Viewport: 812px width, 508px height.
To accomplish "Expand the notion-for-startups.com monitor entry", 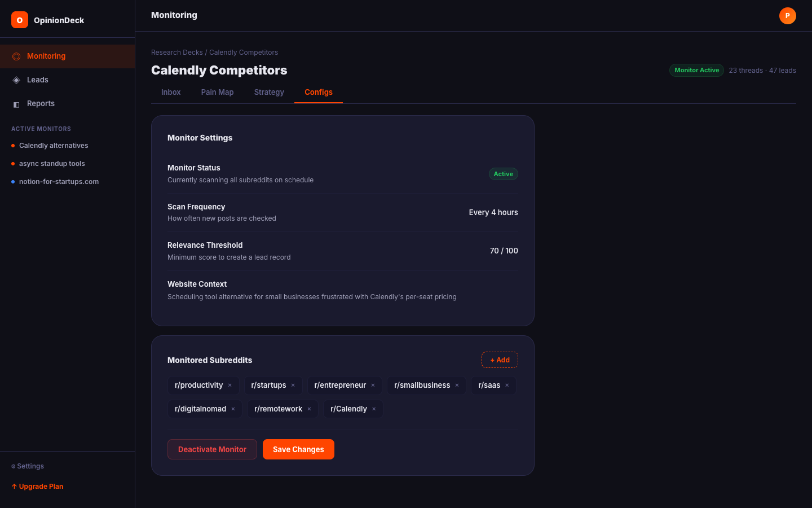I will click(x=59, y=181).
